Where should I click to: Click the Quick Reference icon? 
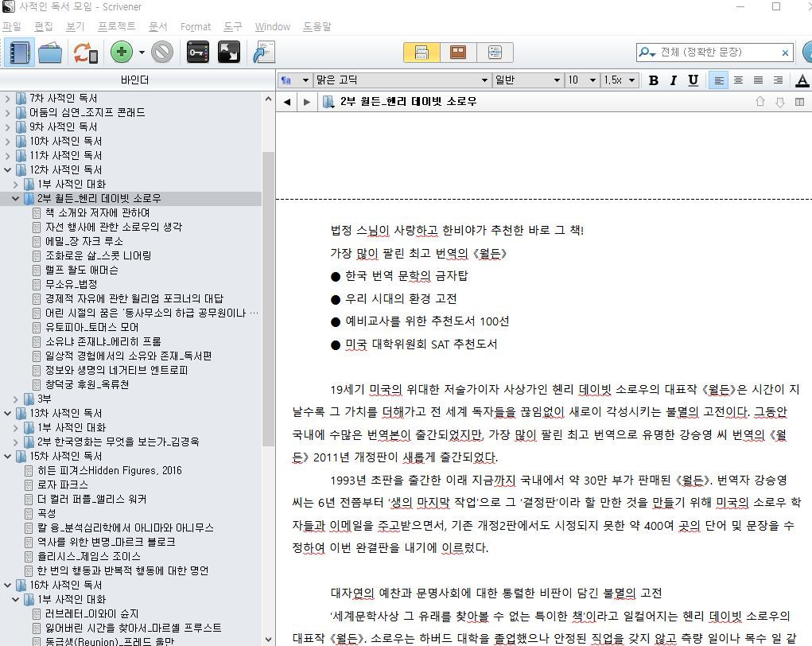coord(264,53)
